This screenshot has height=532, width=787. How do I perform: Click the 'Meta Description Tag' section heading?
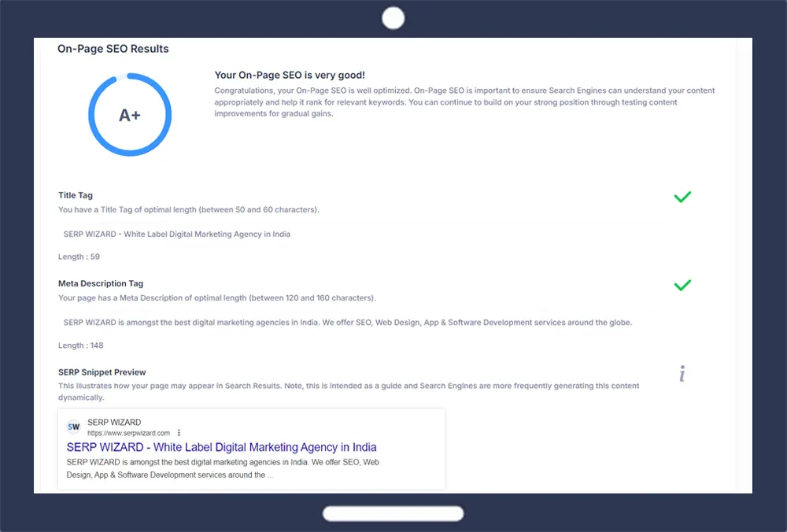101,283
